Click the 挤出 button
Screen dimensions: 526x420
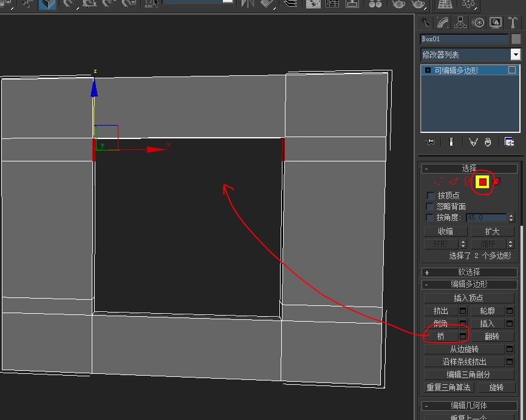441,311
